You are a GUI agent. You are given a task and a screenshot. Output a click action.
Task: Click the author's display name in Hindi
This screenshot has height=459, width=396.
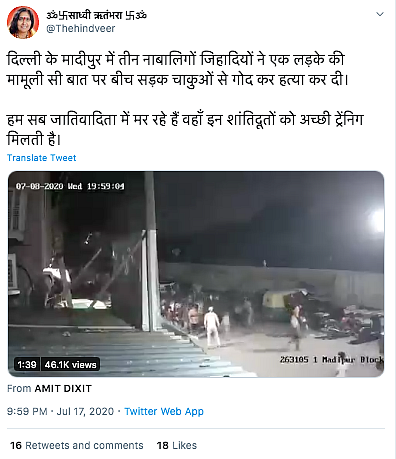[96, 15]
